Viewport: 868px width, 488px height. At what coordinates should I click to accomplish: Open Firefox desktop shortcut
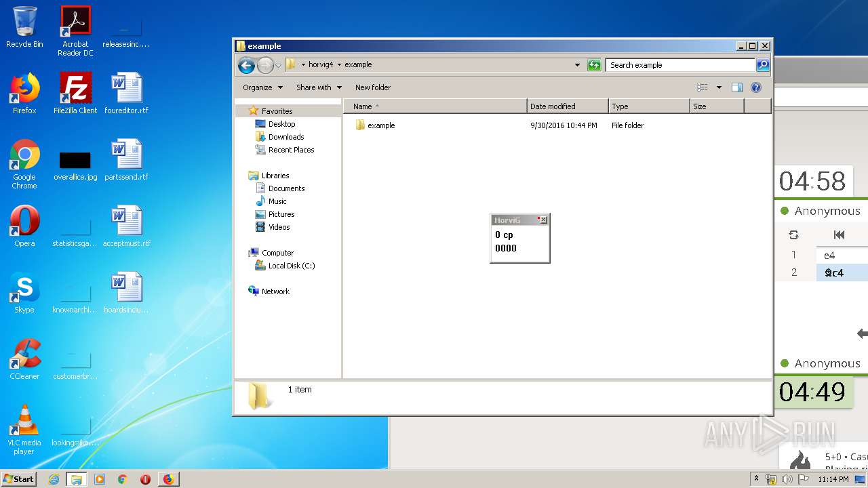pyautogui.click(x=24, y=94)
